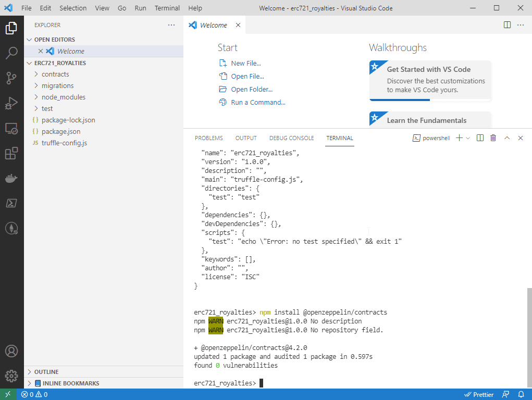The width and height of the screenshot is (532, 400).
Task: Open Explorer Views and More Actions
Action: pos(171,25)
